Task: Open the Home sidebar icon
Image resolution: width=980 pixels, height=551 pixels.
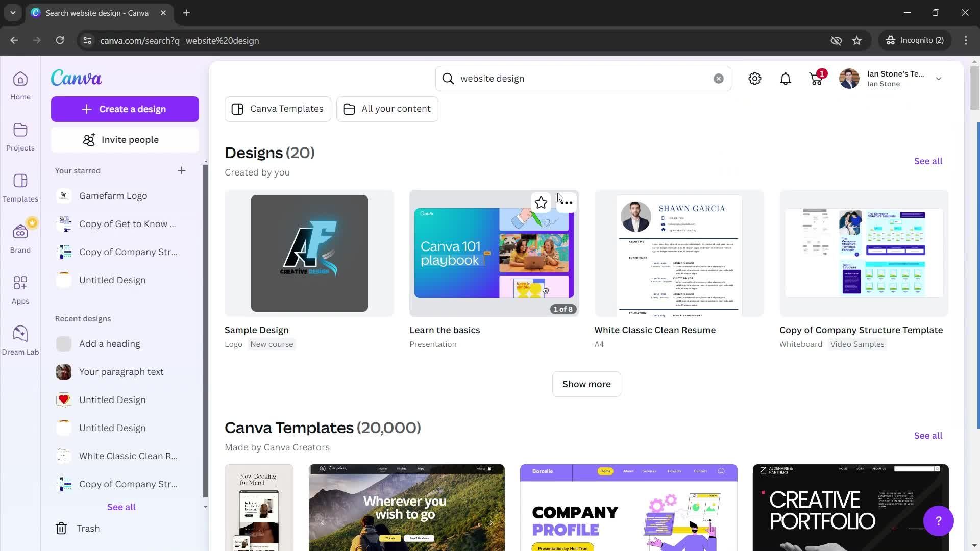Action: coord(20,86)
